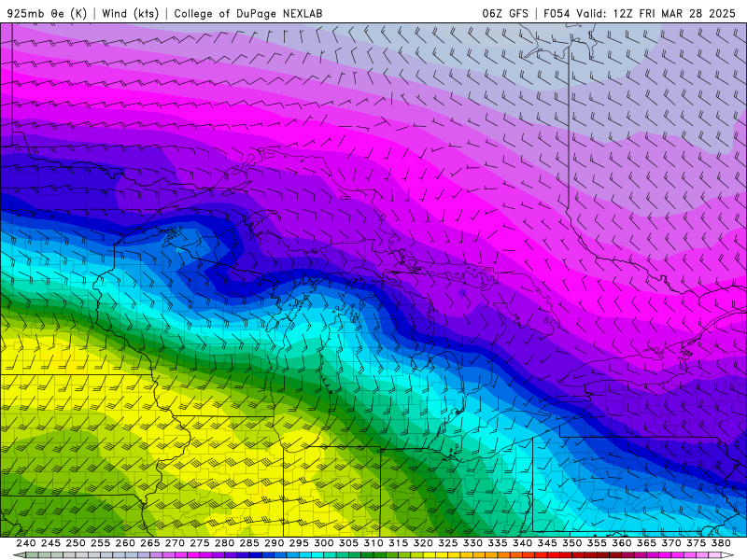
Task: Click the "925mb θe (K)" title text
Action: click(47, 13)
